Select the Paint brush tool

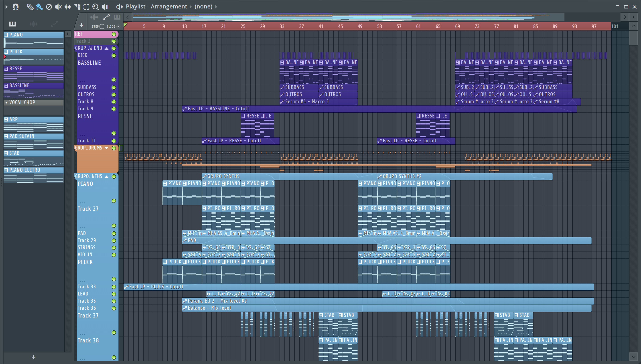tap(39, 7)
